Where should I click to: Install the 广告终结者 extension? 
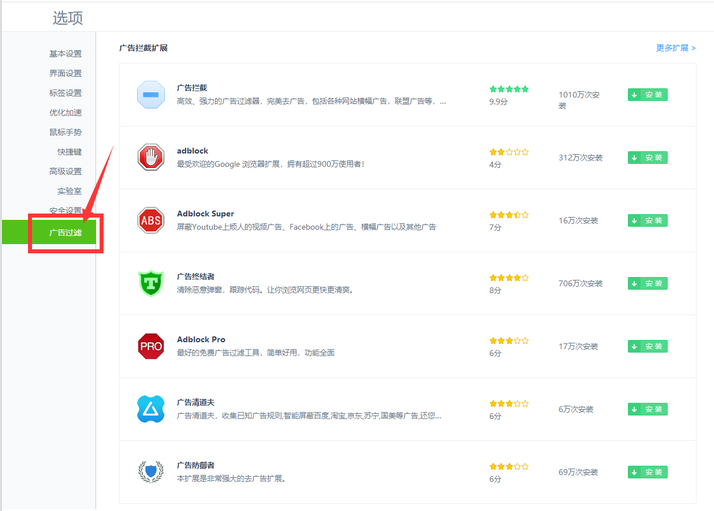click(648, 283)
